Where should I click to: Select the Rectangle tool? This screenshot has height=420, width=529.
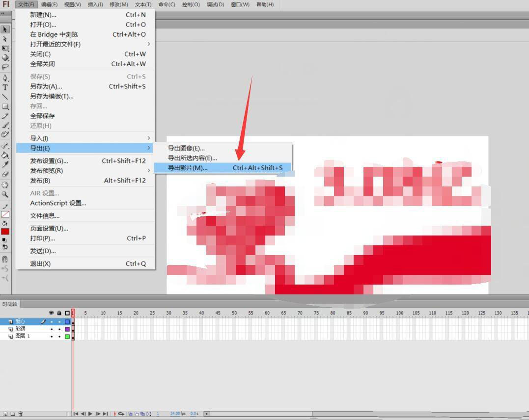[5, 106]
